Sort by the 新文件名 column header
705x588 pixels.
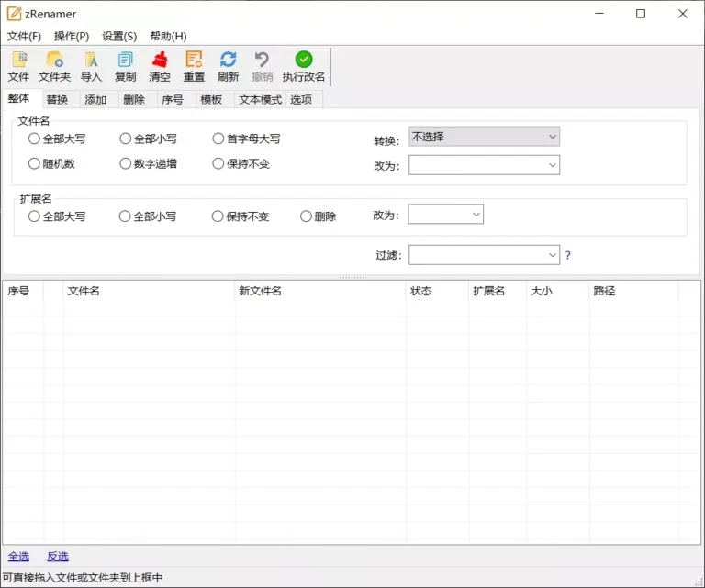(320, 291)
